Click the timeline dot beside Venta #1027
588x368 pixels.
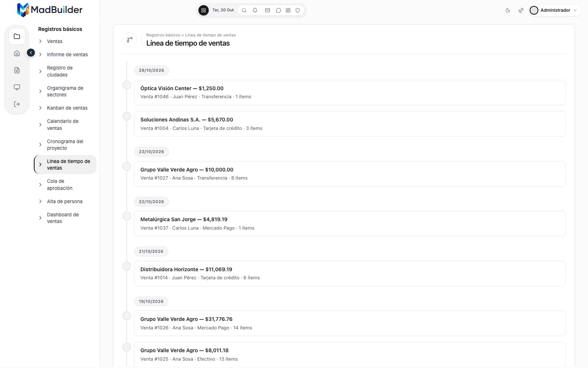coord(127,166)
